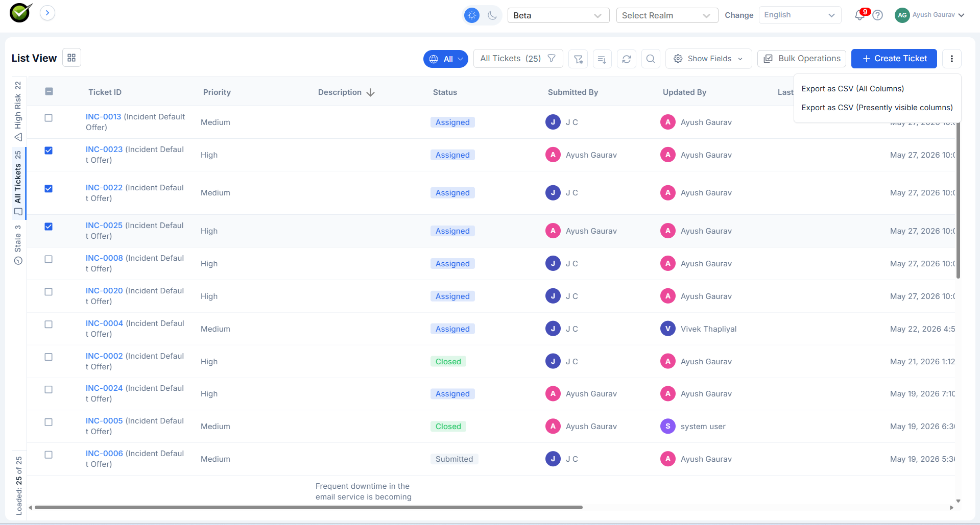Open the ticket search magnifier
Viewport: 980px width, 525px height.
651,59
